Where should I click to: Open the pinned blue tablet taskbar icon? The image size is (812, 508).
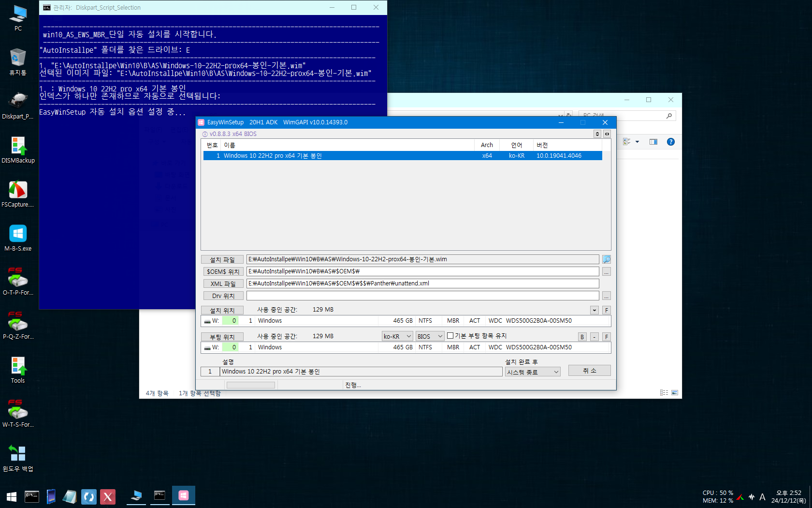click(x=51, y=496)
